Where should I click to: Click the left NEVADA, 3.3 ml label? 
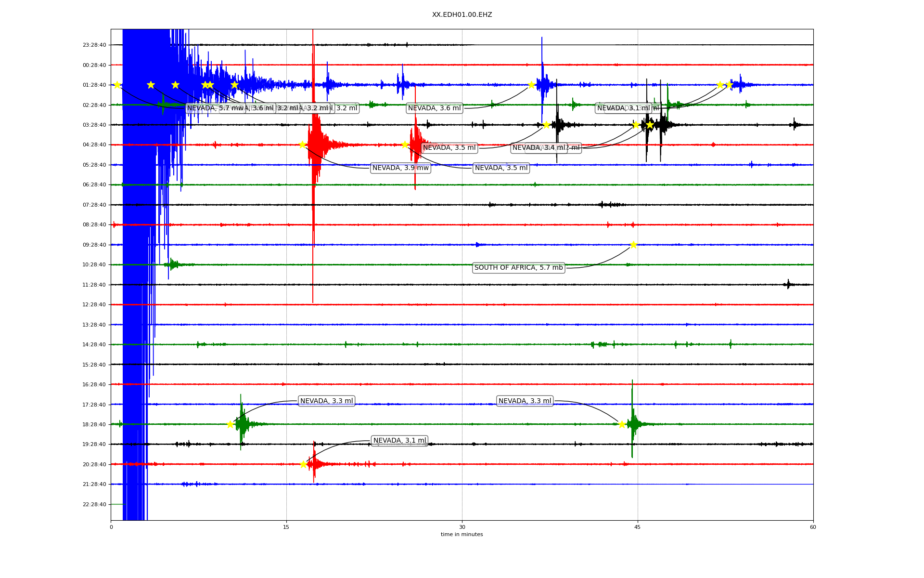[x=326, y=401]
